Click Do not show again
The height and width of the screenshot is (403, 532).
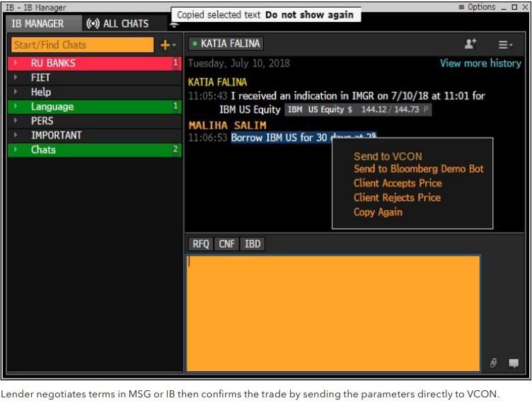309,15
